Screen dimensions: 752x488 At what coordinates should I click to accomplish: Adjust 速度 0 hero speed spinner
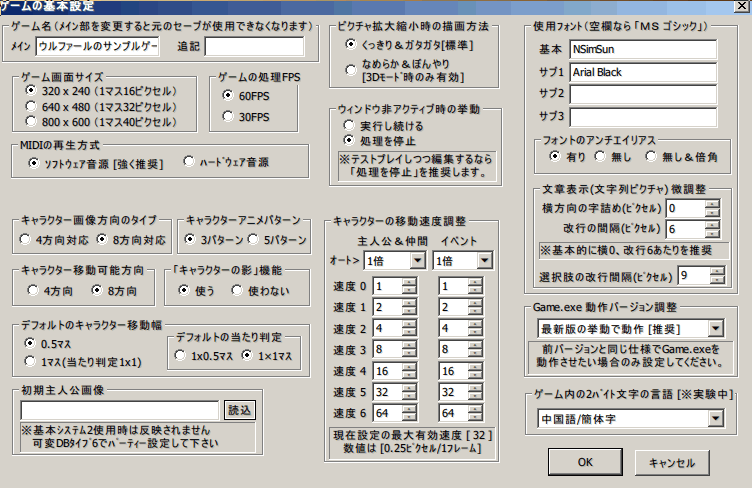[x=409, y=286]
